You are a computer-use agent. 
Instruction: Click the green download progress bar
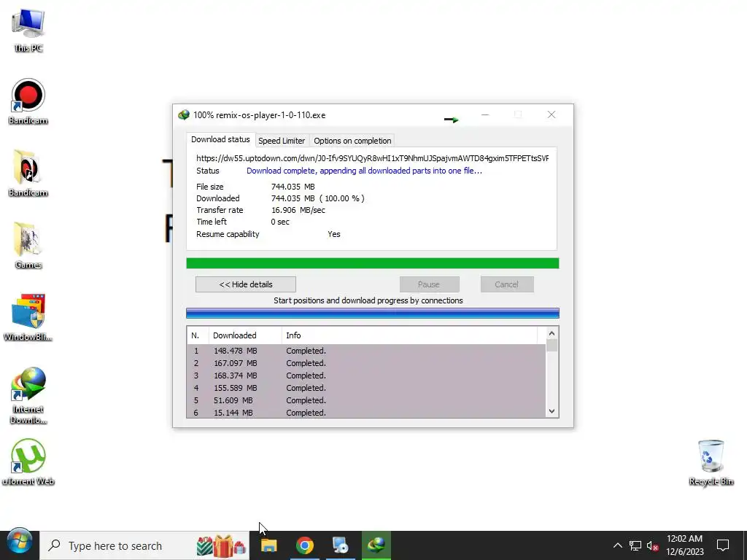click(372, 263)
